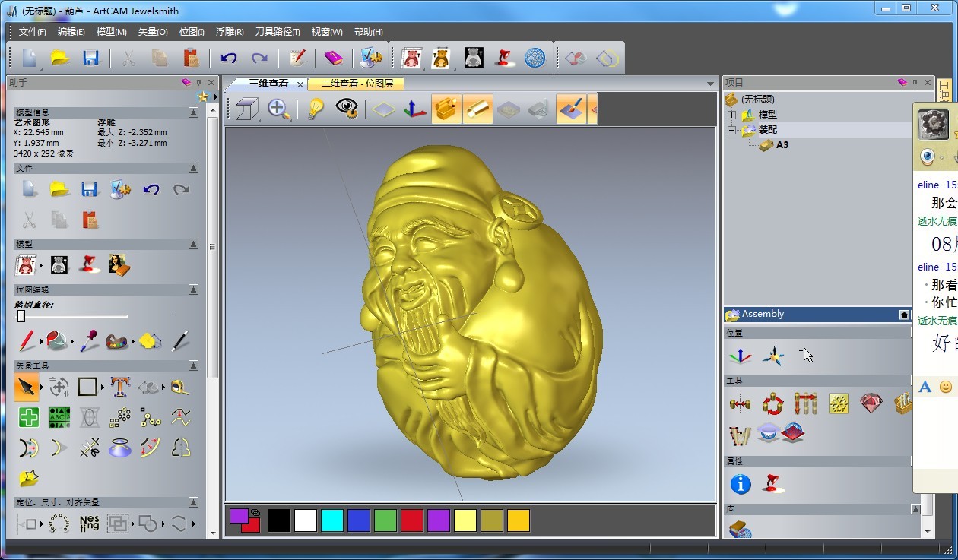This screenshot has height=560, width=958.
Task: Click the blue wireframe sphere mesh icon
Action: coord(535,58)
